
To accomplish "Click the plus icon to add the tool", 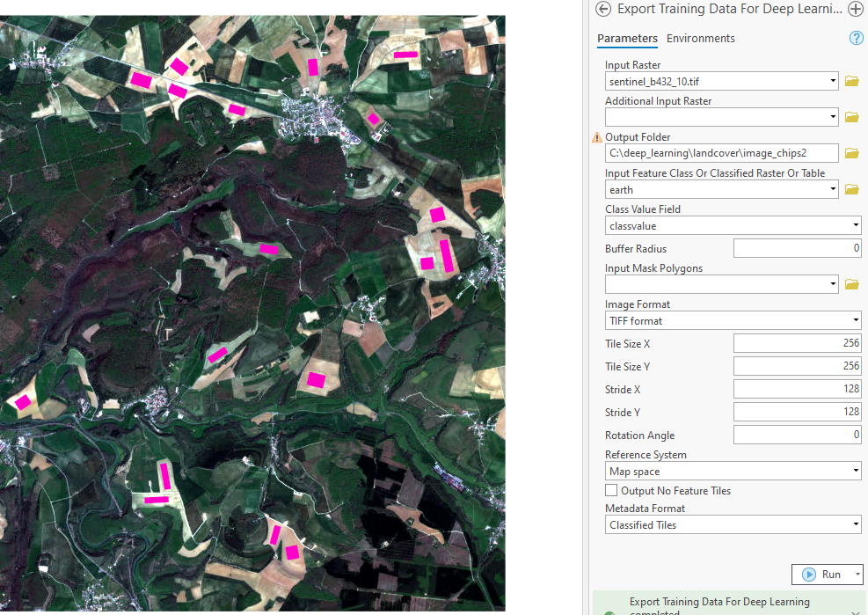I will [x=855, y=9].
